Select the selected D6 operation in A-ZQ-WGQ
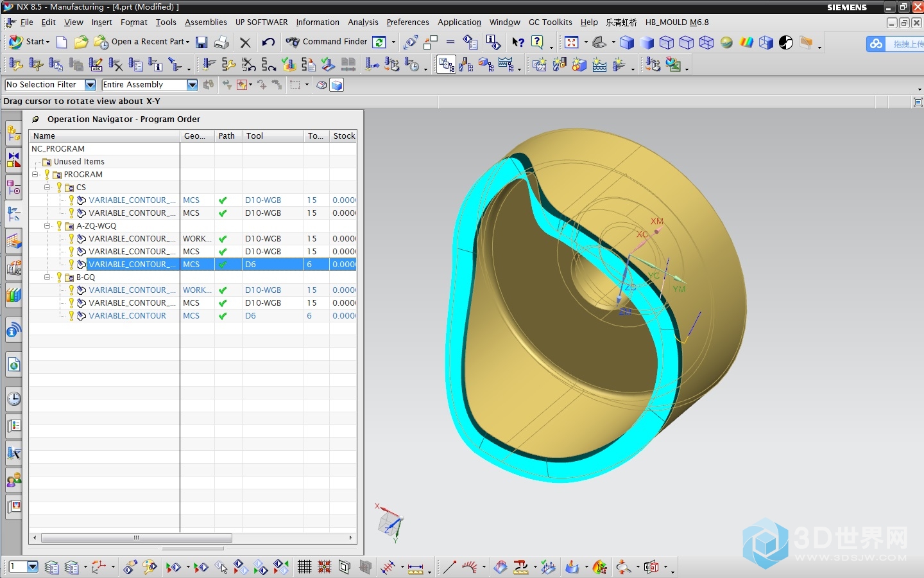Image resolution: width=924 pixels, height=578 pixels. point(193,265)
